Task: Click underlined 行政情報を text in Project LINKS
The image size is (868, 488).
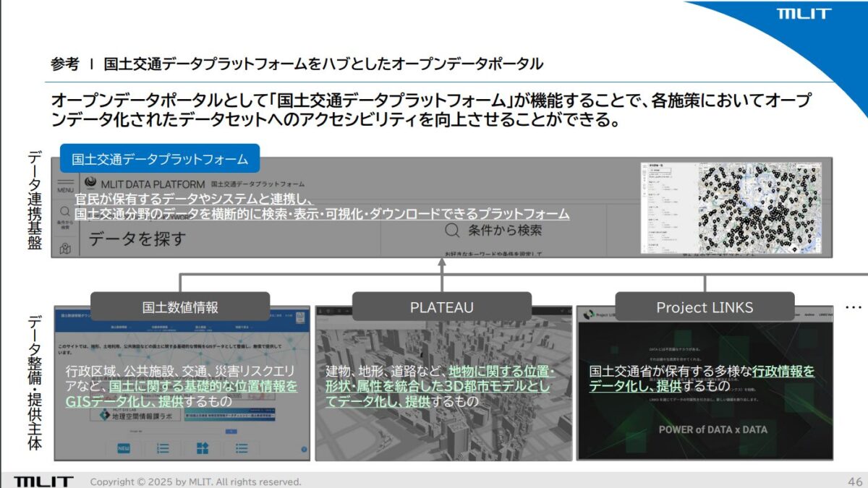Action: tap(783, 371)
